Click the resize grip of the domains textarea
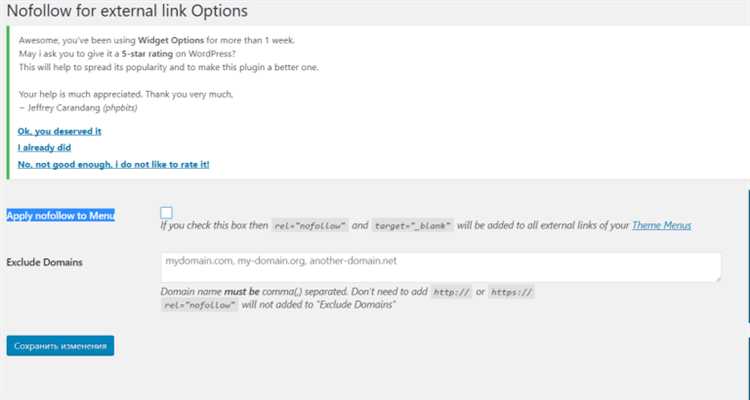750x400 pixels. pyautogui.click(x=717, y=278)
